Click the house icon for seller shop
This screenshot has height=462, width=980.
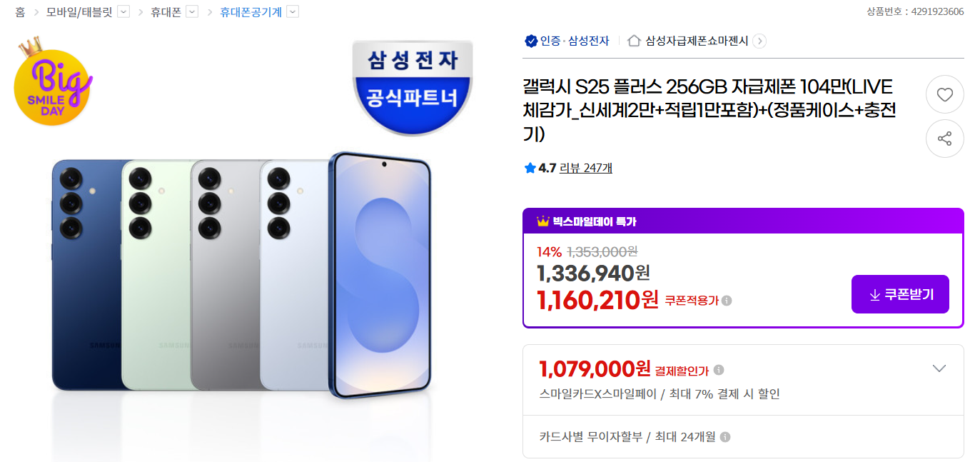(x=634, y=41)
